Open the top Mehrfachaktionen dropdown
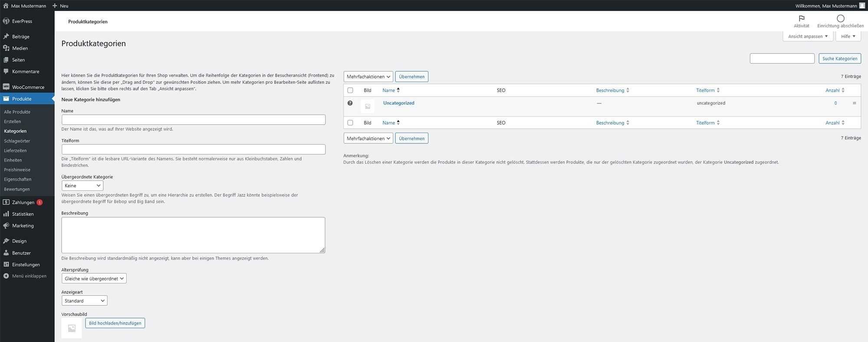This screenshot has width=868, height=342. [368, 77]
